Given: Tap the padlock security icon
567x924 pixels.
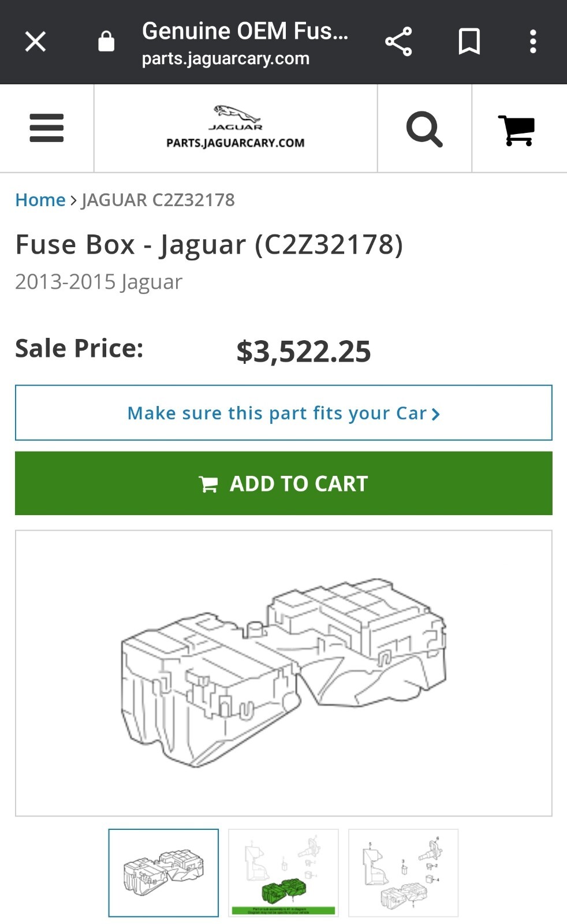Looking at the screenshot, I should (106, 41).
